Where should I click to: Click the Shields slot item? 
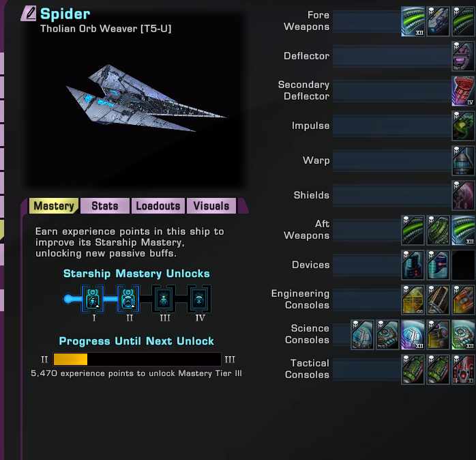[463, 195]
